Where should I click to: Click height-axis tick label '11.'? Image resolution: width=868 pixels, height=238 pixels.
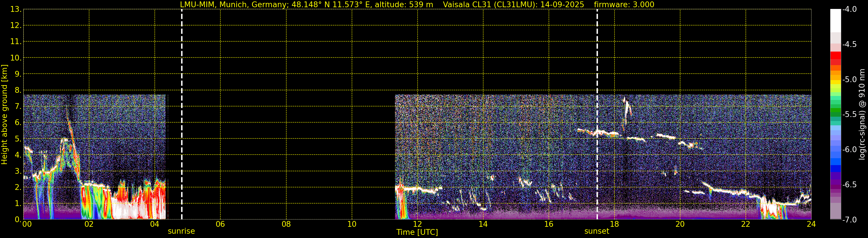[x=16, y=42]
